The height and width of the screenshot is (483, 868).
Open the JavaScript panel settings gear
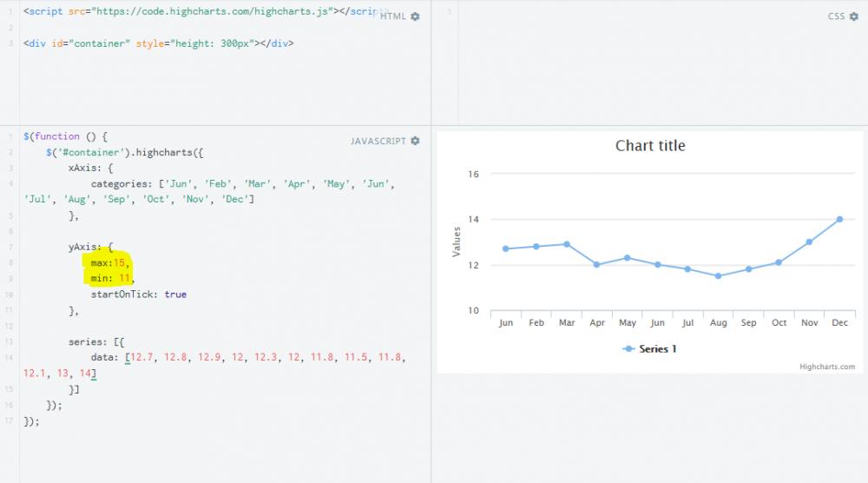pos(415,142)
